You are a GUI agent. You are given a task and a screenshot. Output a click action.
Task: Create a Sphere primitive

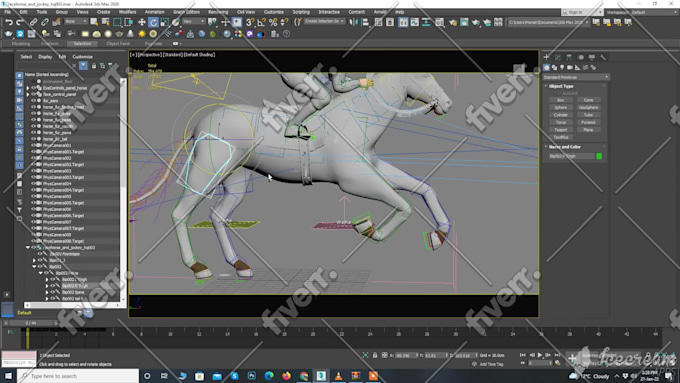tap(560, 108)
